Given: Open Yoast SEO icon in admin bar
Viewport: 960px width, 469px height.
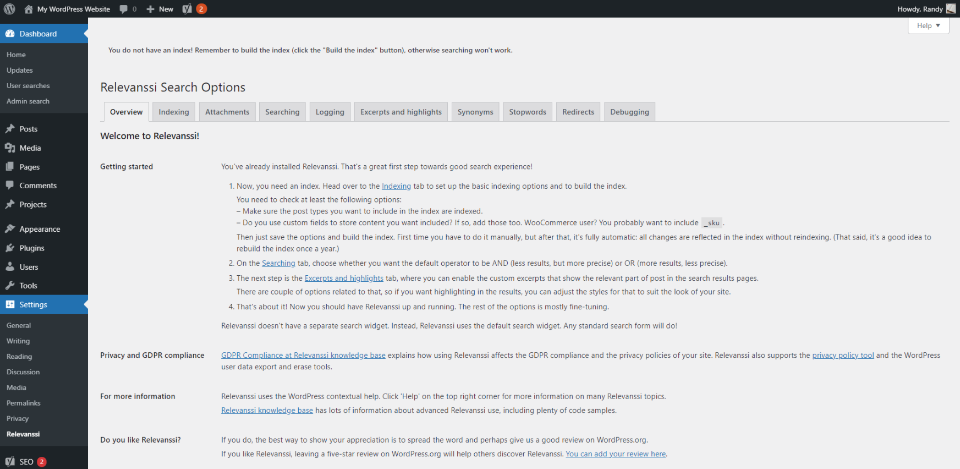Looking at the screenshot, I should (x=188, y=9).
